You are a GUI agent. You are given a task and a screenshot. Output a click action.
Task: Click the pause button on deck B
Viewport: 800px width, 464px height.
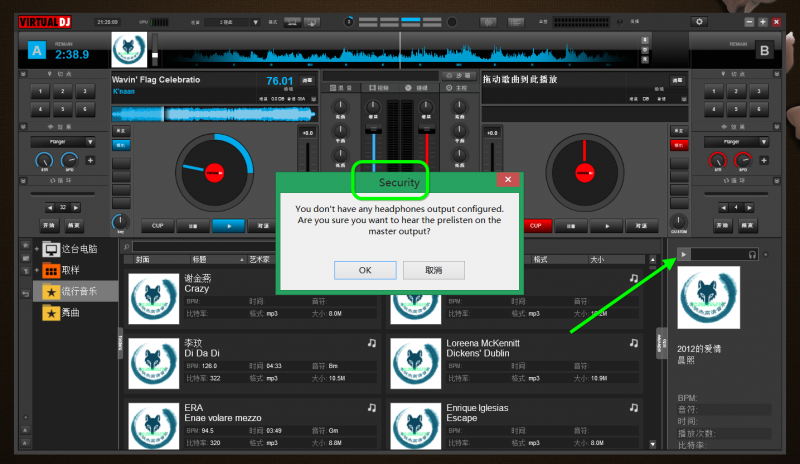tap(571, 226)
